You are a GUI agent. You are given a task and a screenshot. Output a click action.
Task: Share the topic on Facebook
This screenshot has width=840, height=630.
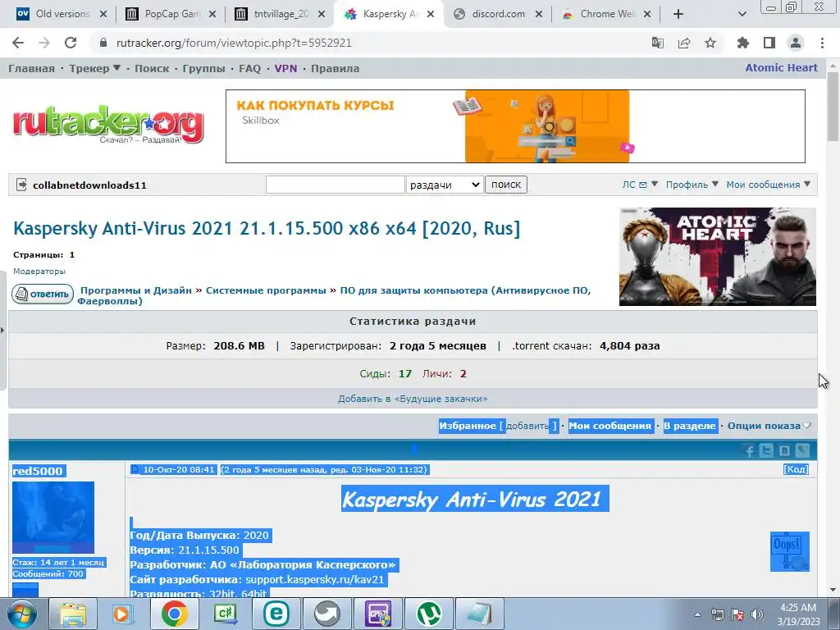(750, 451)
